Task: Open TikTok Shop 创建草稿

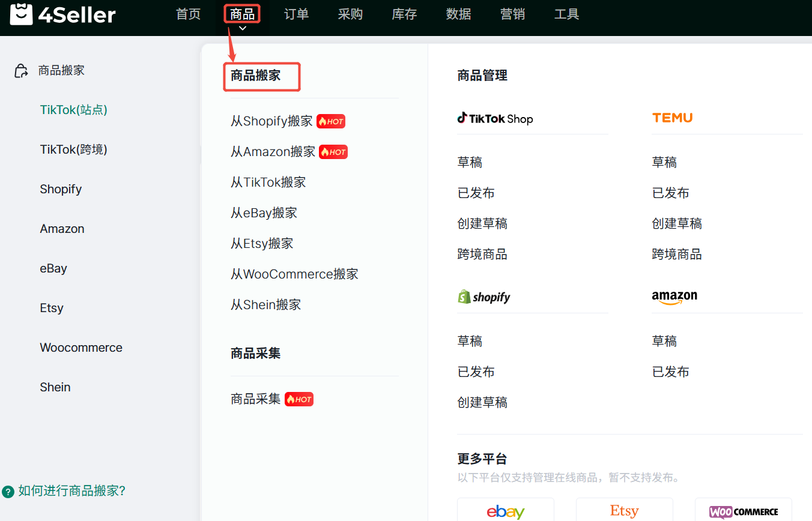Action: click(x=482, y=224)
